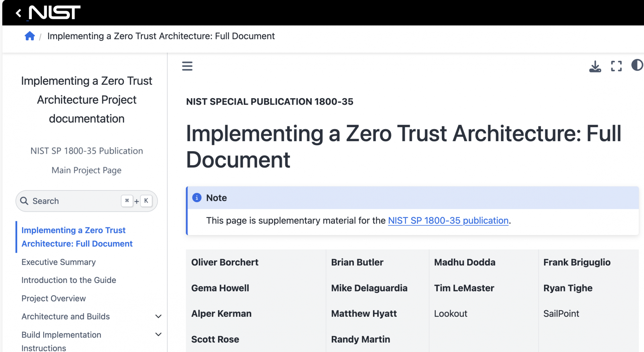Go to home via breadcrumb house icon
This screenshot has height=352, width=644.
point(30,36)
